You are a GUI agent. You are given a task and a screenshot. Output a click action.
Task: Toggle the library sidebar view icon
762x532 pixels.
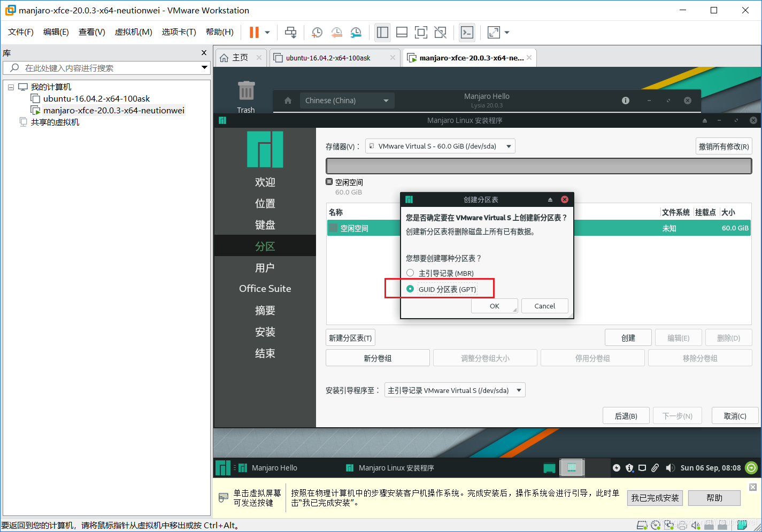pos(382,33)
